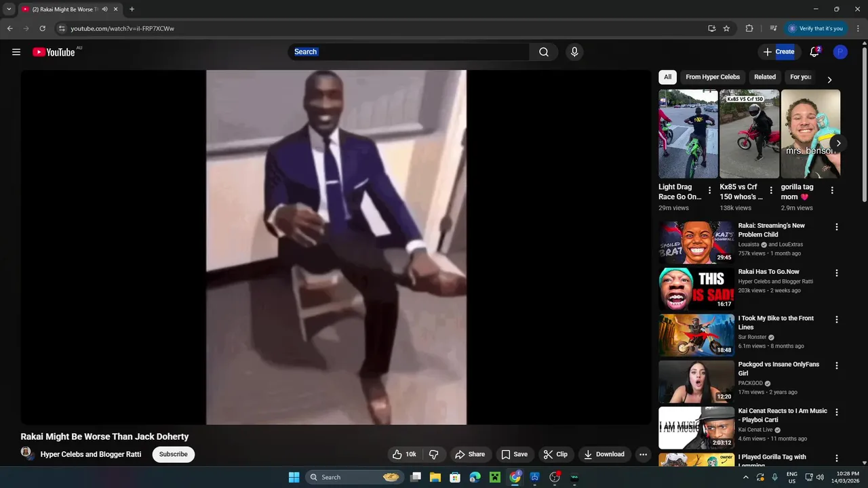Image resolution: width=868 pixels, height=488 pixels.
Task: Open options for Rakai Has To Go.Now
Action: point(837,273)
